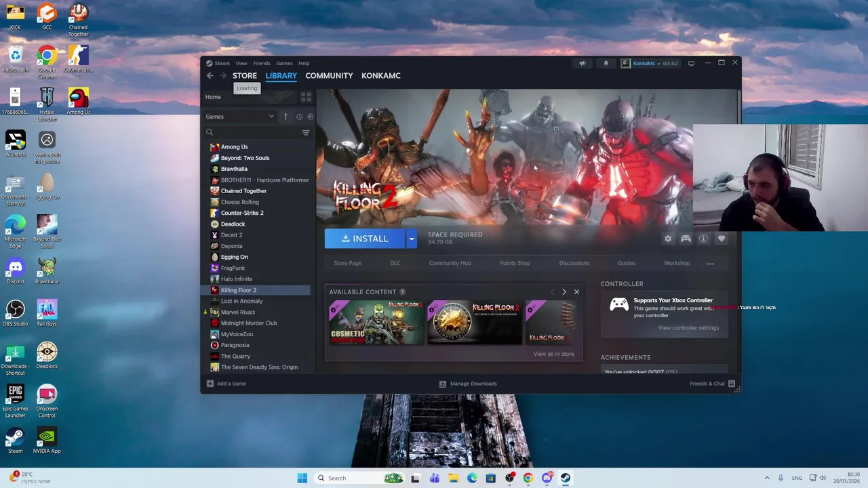Show hidden system tray icons chevron
Viewport: 868px width, 488px height.
pos(767,478)
